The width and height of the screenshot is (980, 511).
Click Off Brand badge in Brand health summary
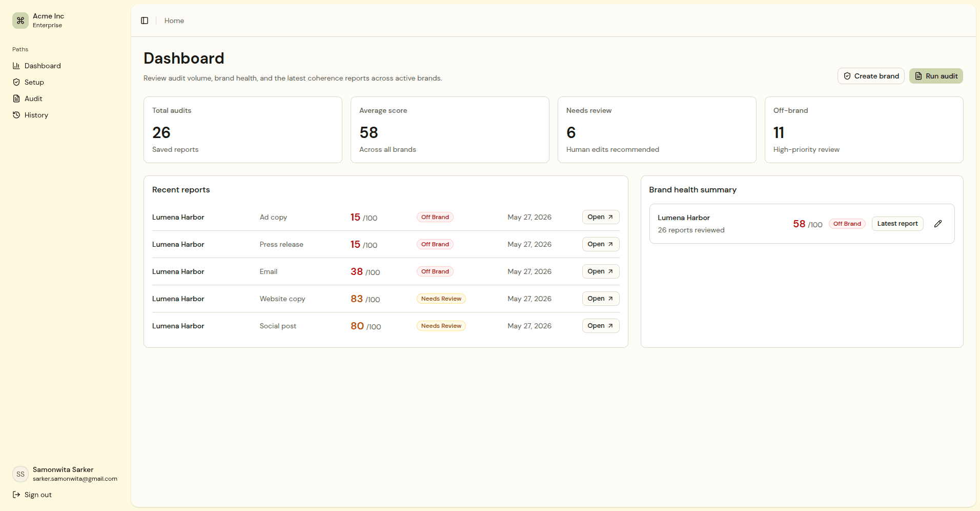[847, 224]
